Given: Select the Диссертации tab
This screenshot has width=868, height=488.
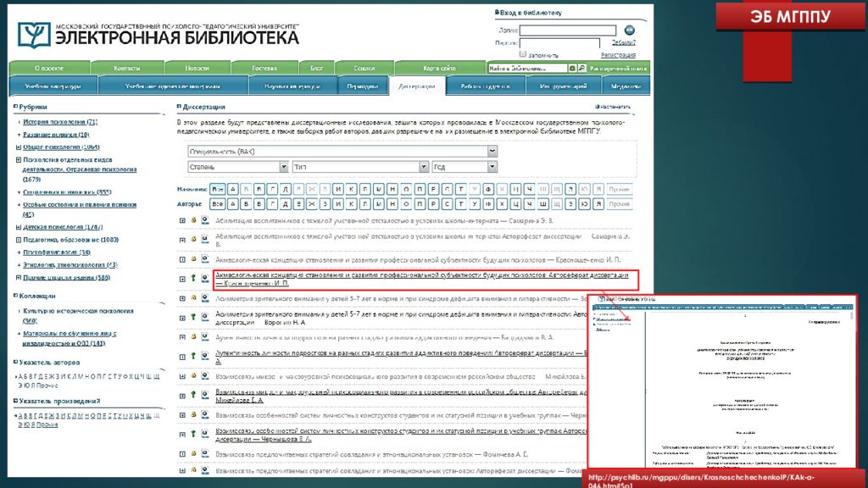Looking at the screenshot, I should [417, 86].
